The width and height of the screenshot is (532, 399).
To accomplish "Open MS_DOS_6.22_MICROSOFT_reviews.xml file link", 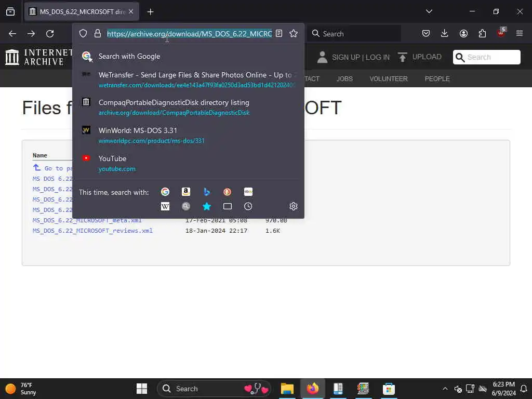I will coord(92,231).
